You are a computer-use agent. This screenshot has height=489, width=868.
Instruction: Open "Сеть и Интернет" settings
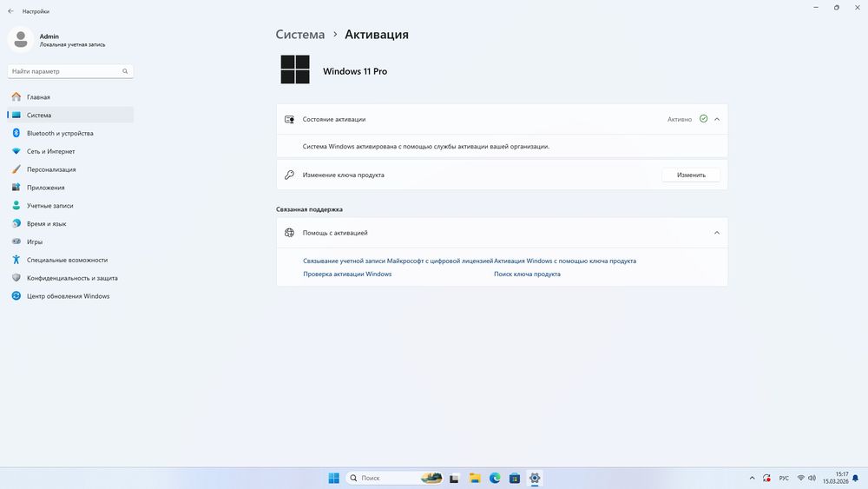pos(70,151)
